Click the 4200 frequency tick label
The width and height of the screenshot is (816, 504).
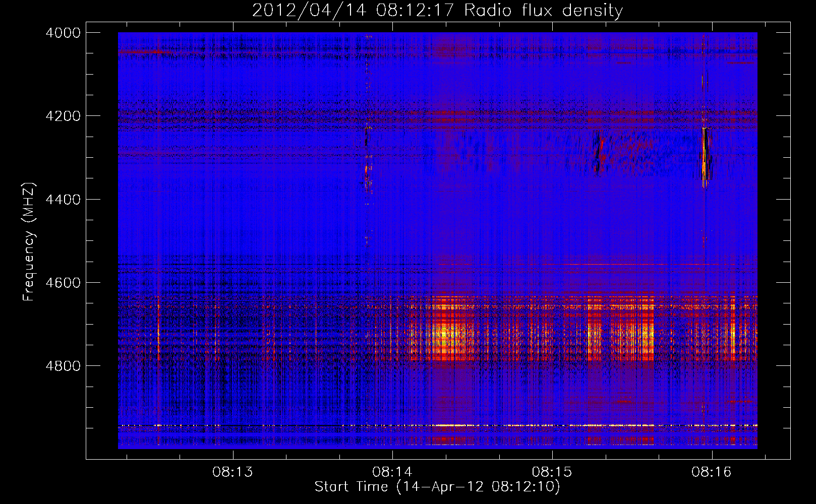point(63,116)
